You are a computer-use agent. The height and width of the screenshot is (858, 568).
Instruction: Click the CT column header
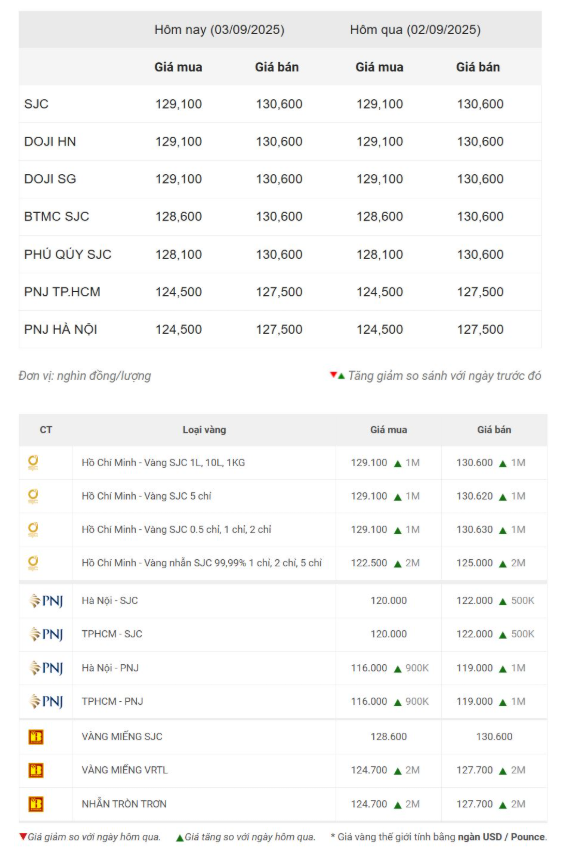[46, 430]
